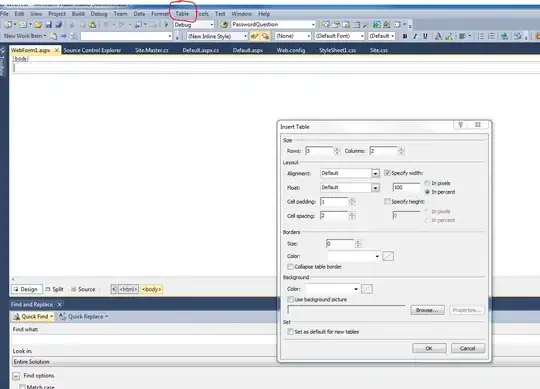
Task: Click the Open File folder icon
Action: 38,24
